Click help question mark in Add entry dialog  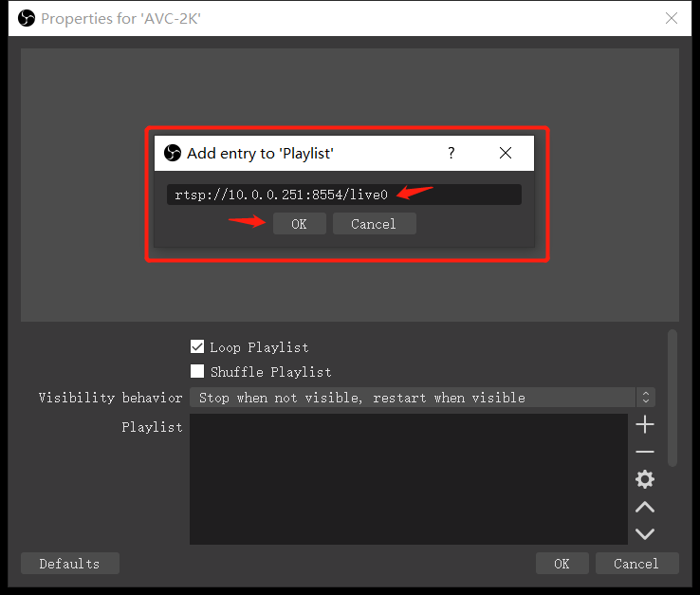(451, 153)
